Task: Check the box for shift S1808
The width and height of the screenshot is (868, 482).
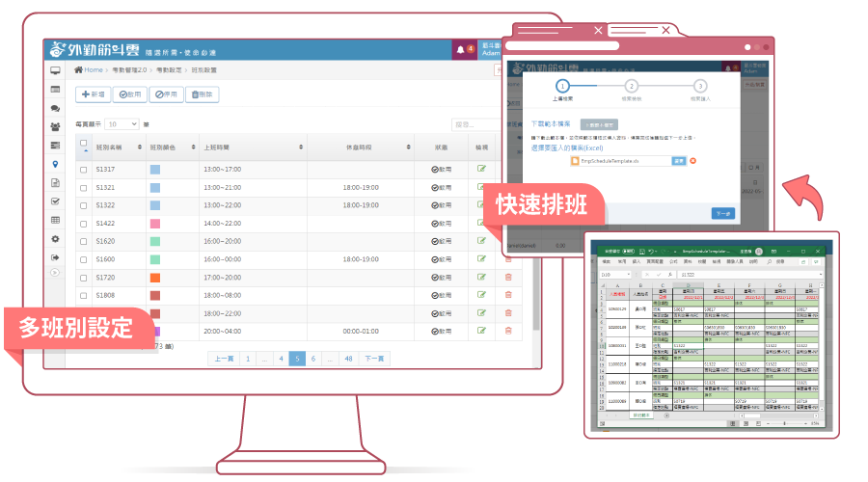Action: [84, 296]
